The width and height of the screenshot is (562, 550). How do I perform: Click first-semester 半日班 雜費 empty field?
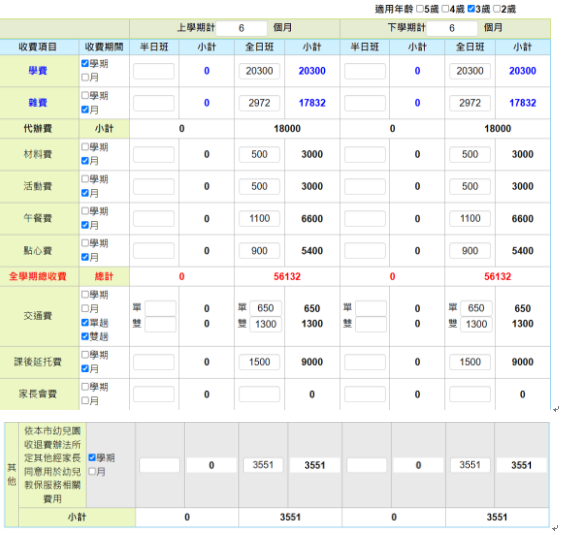tap(154, 103)
